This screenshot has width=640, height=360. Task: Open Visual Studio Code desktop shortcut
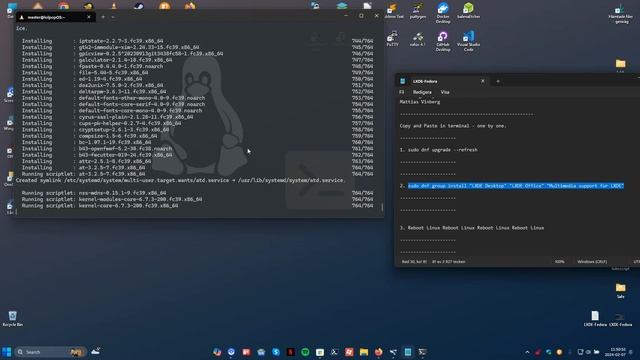[468, 41]
